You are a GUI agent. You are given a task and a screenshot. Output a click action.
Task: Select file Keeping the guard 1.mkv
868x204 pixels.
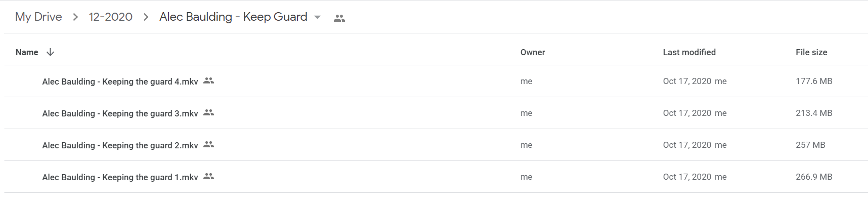[436, 177]
